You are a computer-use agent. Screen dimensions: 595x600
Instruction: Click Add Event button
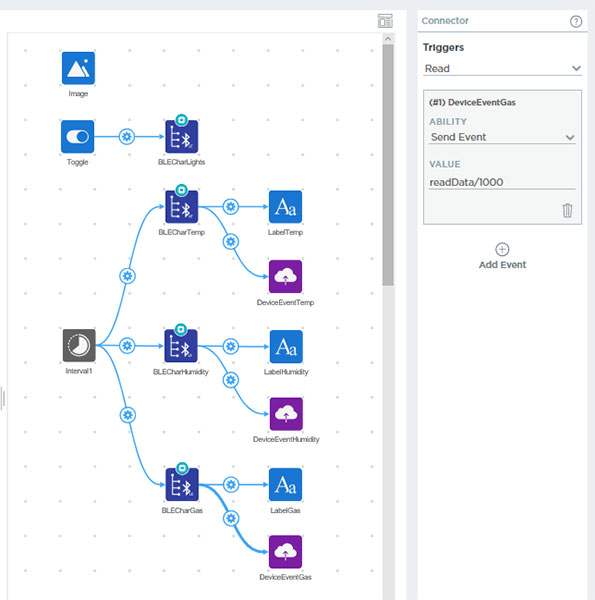pyautogui.click(x=502, y=256)
